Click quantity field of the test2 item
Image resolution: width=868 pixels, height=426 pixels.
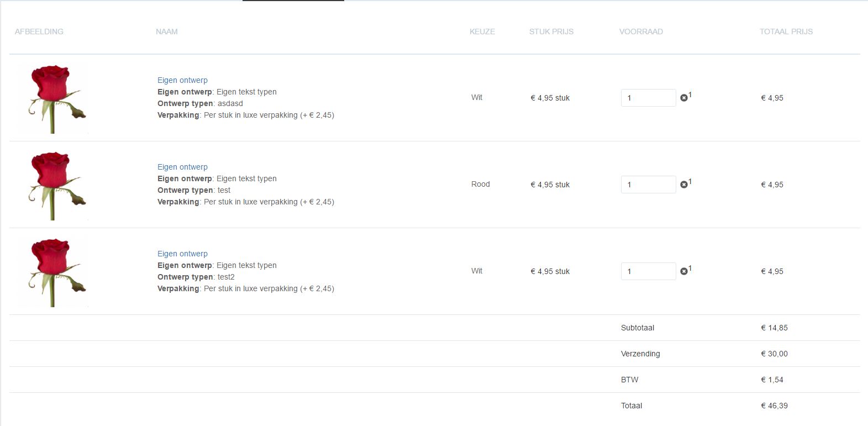pyautogui.click(x=648, y=271)
